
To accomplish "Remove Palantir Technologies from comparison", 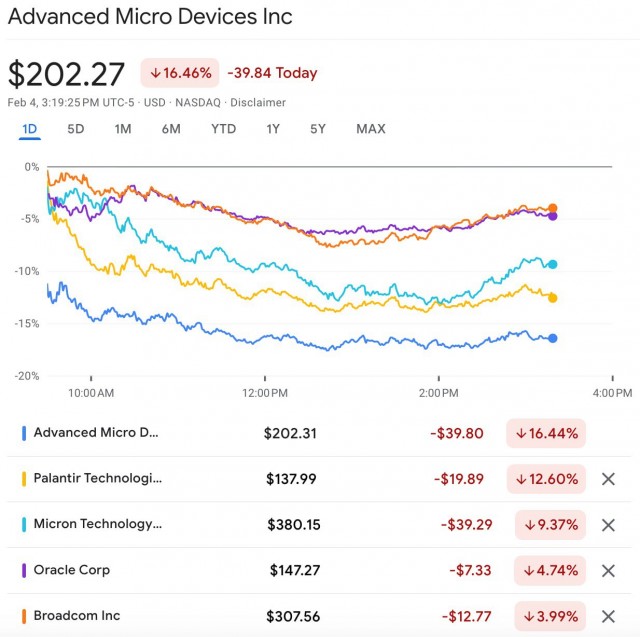I will pos(608,479).
